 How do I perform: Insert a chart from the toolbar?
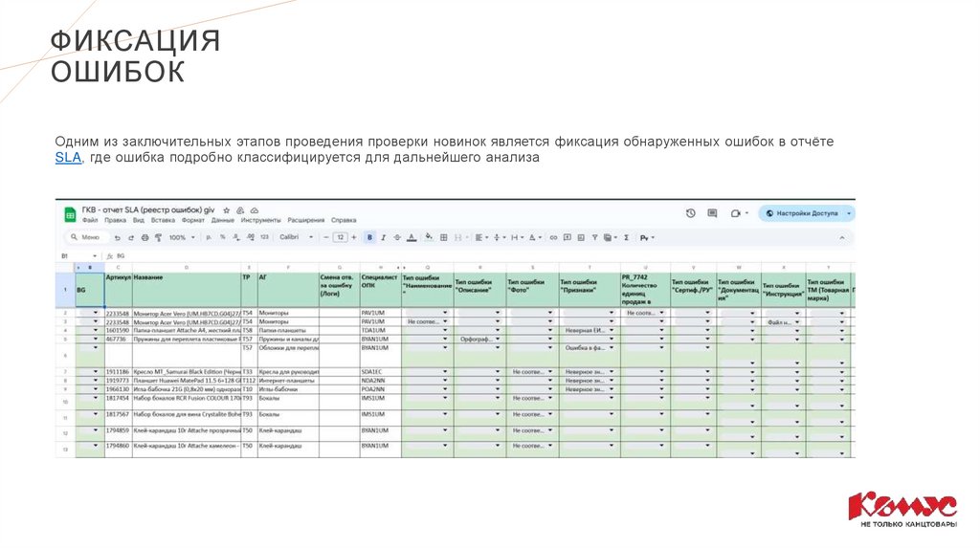point(581,237)
